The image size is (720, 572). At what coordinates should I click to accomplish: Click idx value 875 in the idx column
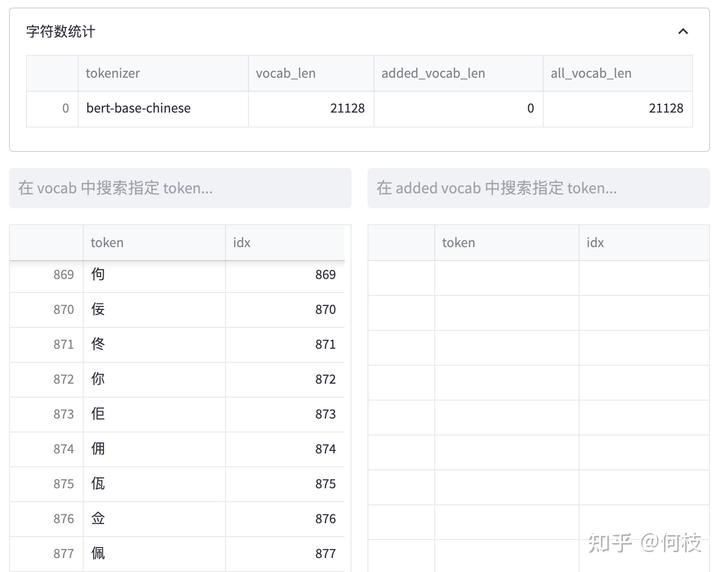tap(285, 484)
